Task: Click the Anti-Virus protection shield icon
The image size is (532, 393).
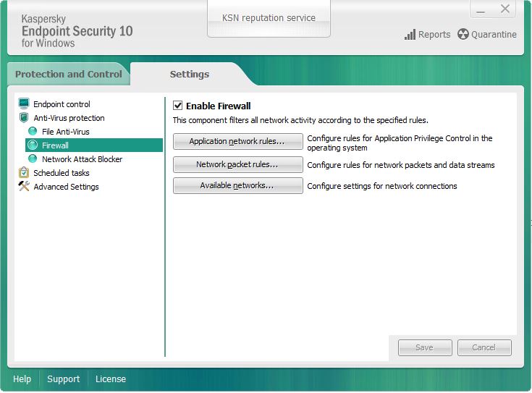Action: (x=24, y=118)
